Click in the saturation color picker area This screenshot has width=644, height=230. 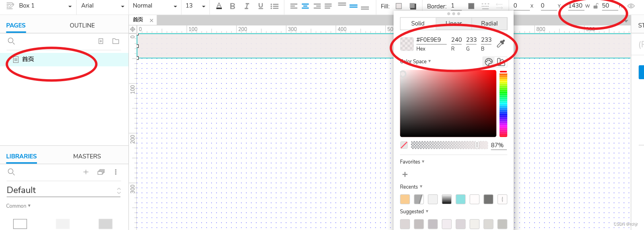tap(448, 103)
